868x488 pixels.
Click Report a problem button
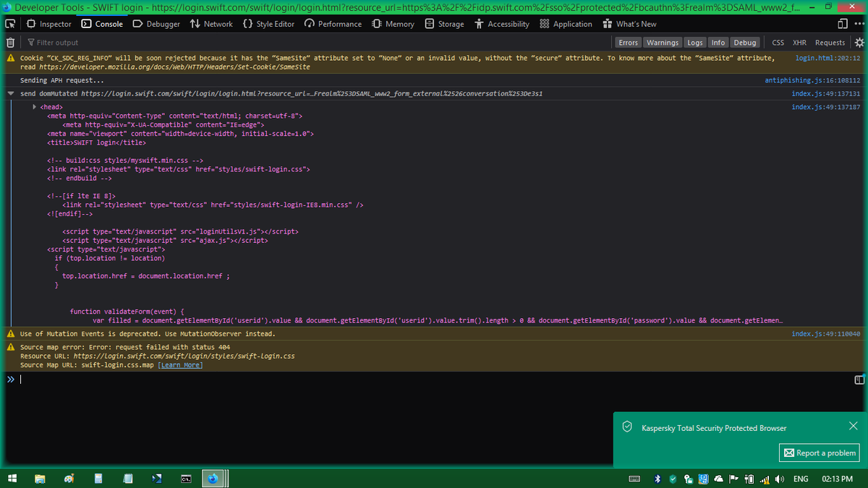coord(819,453)
